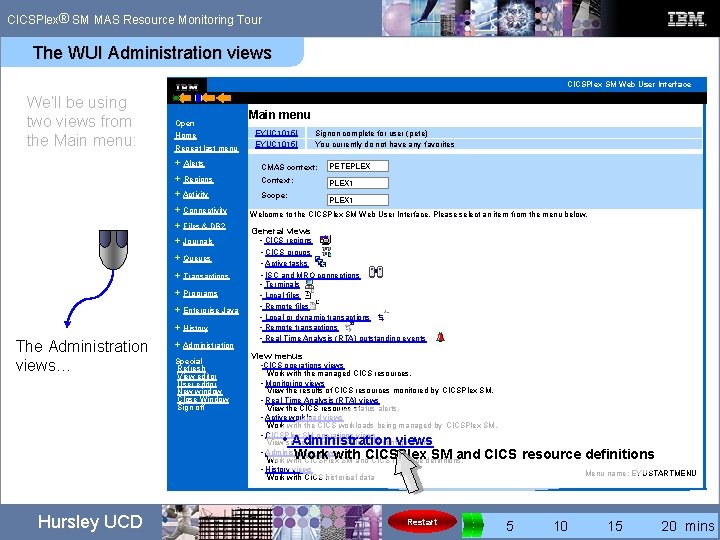Image resolution: width=720 pixels, height=540 pixels.
Task: Expand the Activity plus sign
Action: click(x=177, y=194)
